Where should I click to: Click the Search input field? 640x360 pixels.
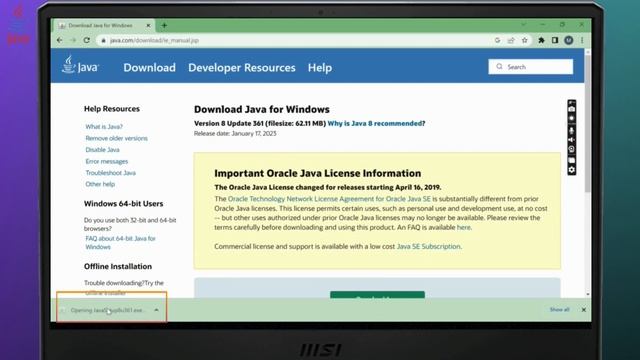point(531,67)
